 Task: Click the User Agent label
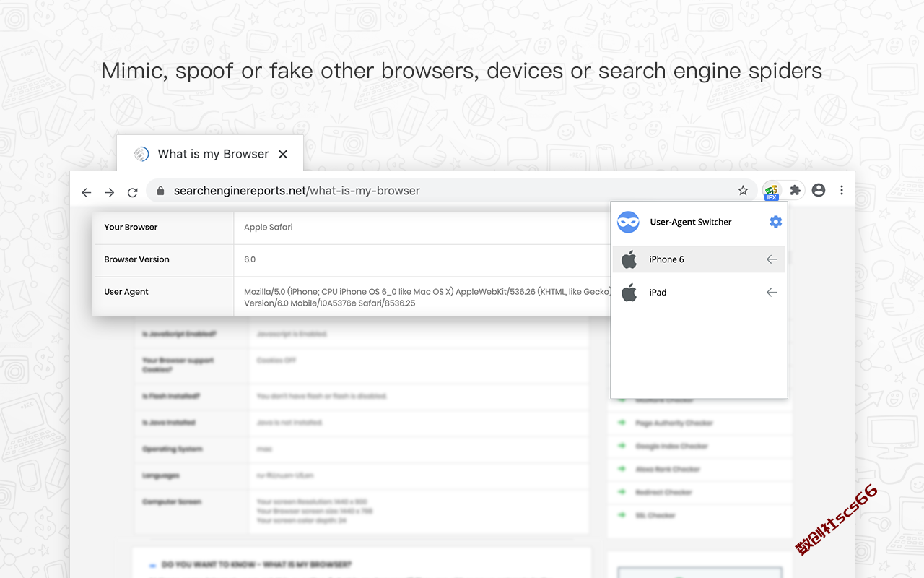tap(126, 292)
